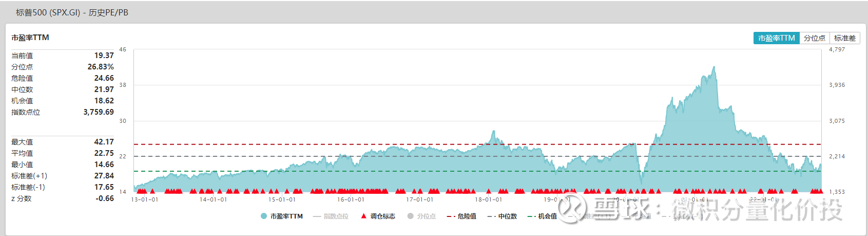Select the 机会值 value 18.62
The image size is (868, 236).
click(x=104, y=101)
